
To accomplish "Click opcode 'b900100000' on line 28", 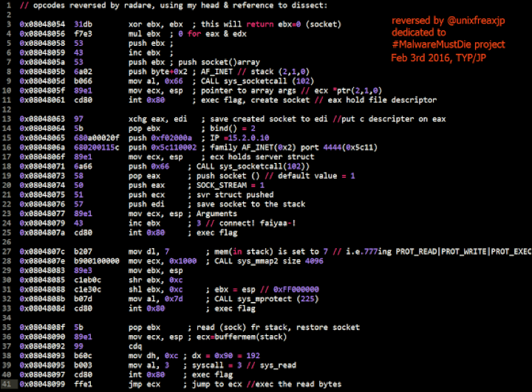I will [x=97, y=261].
